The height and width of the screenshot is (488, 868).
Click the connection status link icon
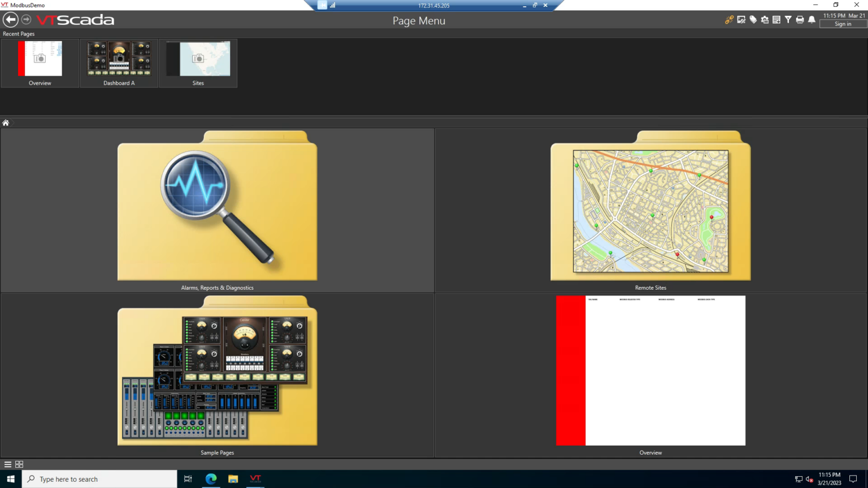[730, 19]
